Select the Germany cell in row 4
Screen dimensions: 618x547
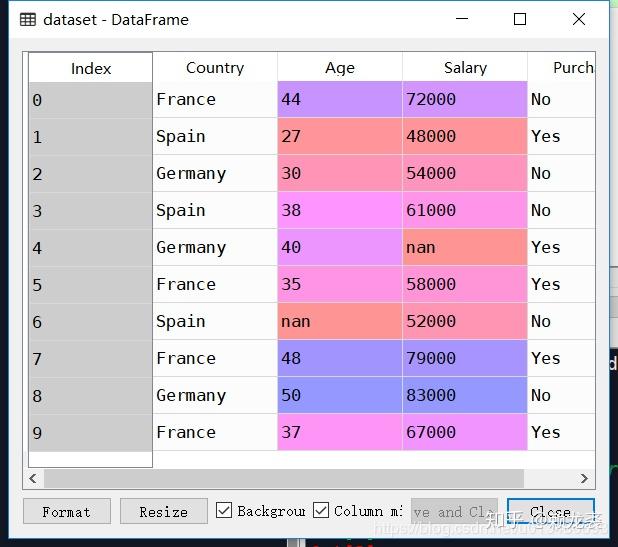(215, 247)
